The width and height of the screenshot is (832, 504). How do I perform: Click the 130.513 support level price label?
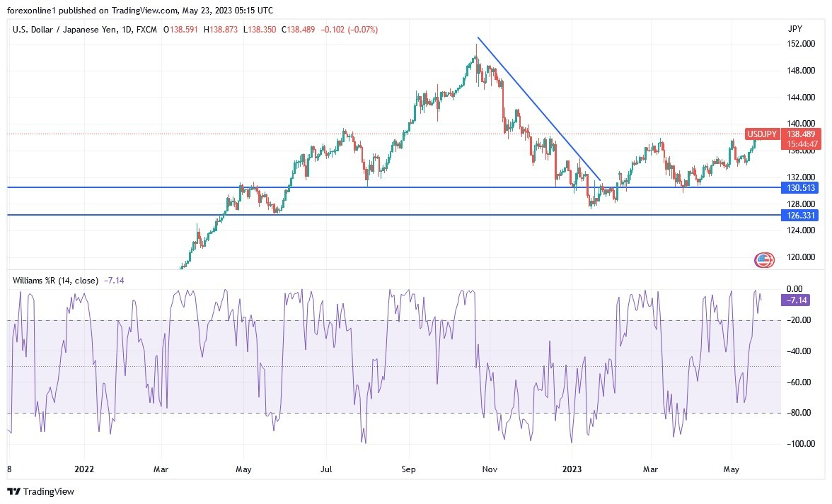point(800,188)
